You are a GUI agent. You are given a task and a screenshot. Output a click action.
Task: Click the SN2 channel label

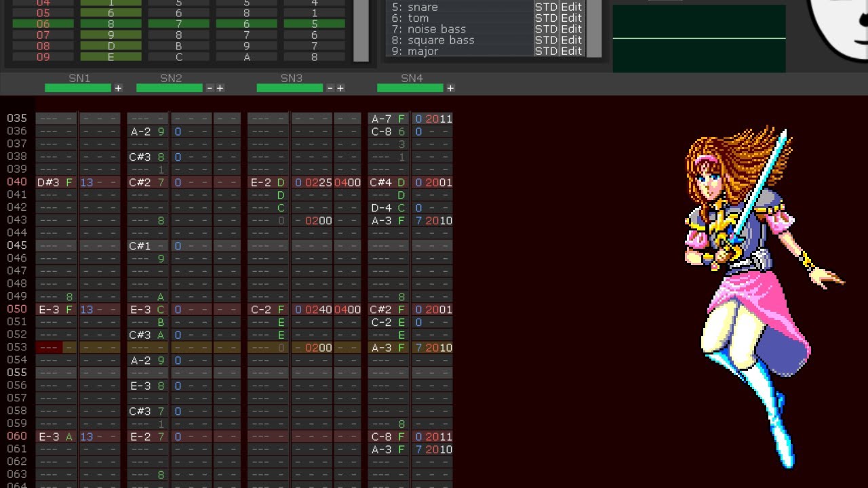pos(171,78)
